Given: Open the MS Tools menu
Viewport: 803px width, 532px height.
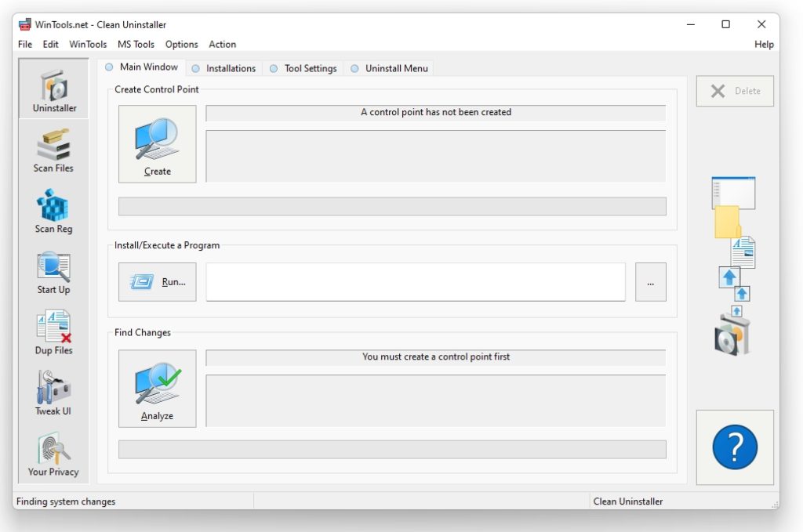Looking at the screenshot, I should (x=136, y=45).
